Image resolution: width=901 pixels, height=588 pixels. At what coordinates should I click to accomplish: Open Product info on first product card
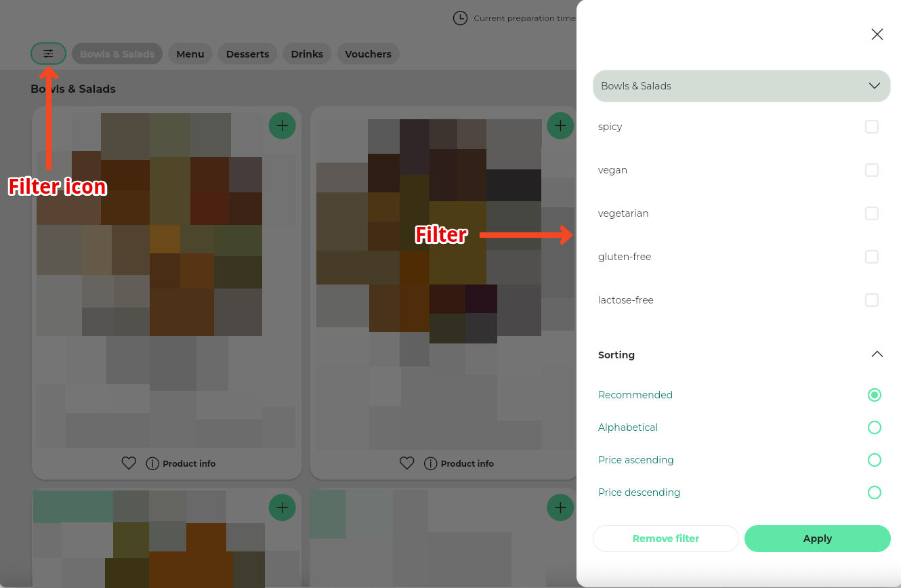[182, 463]
